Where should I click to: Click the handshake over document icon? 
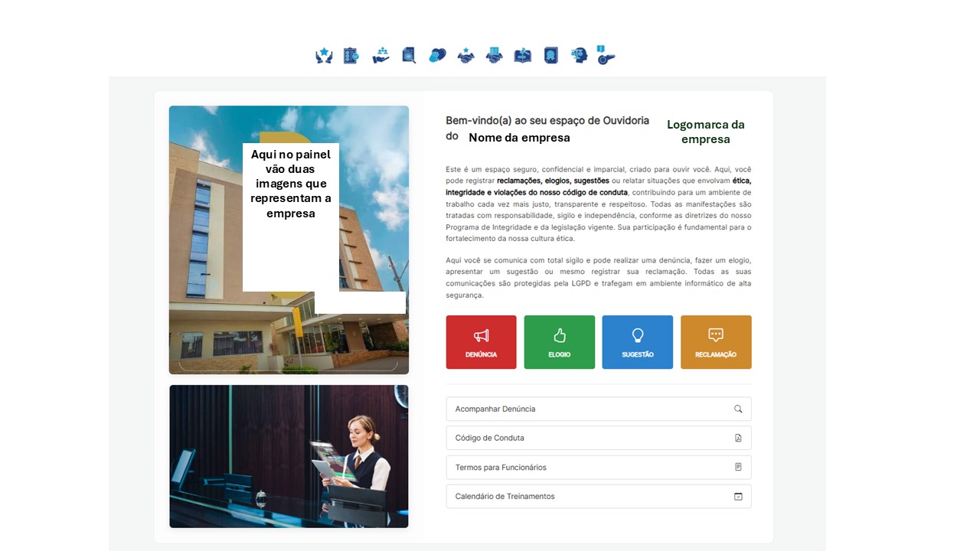click(x=495, y=55)
